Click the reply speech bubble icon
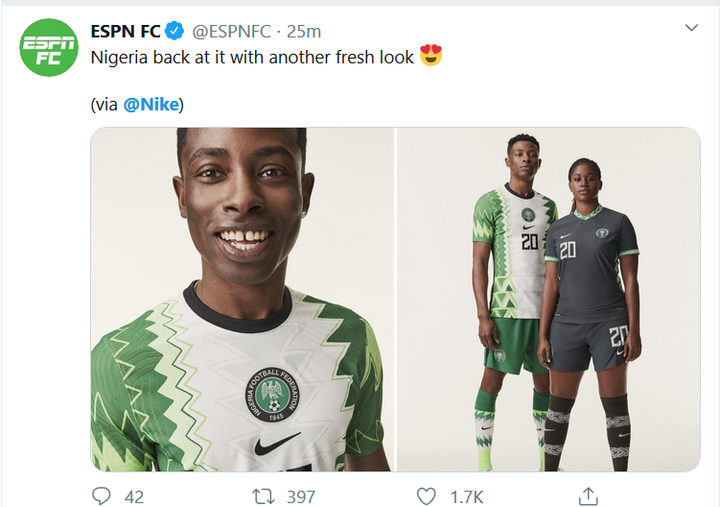The image size is (720, 507). coord(101,496)
